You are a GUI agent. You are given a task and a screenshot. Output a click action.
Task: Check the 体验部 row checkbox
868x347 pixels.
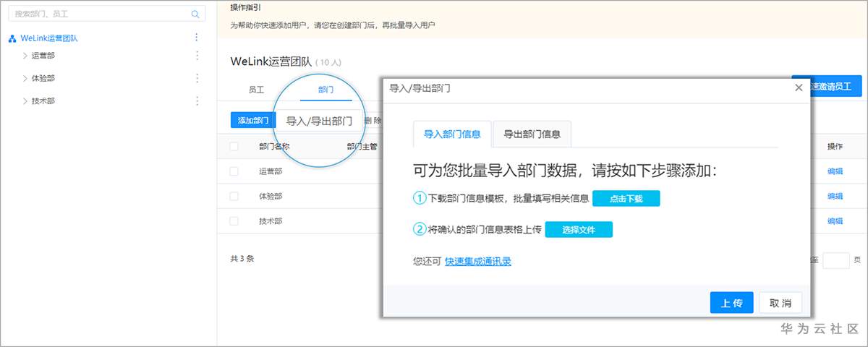pyautogui.click(x=234, y=196)
